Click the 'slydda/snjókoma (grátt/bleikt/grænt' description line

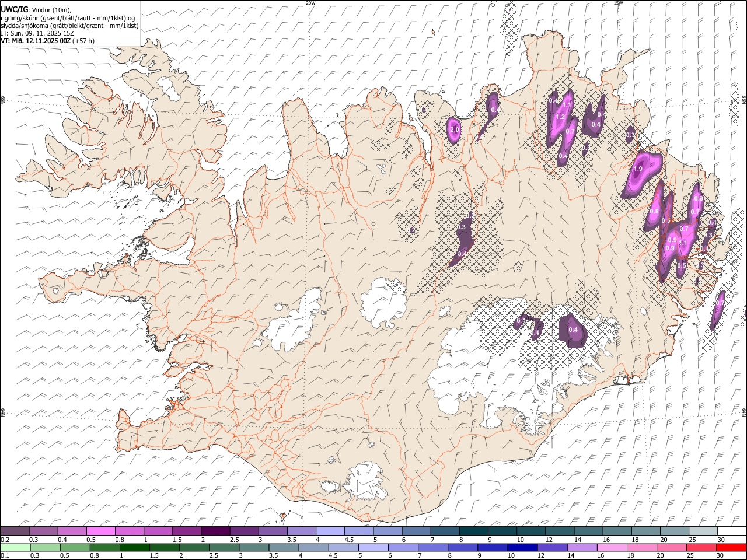coord(69,26)
